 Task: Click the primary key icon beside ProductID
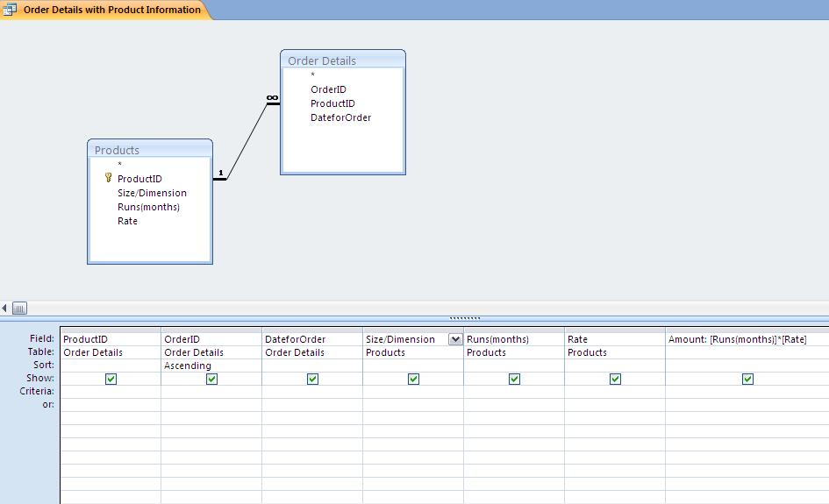tap(108, 178)
